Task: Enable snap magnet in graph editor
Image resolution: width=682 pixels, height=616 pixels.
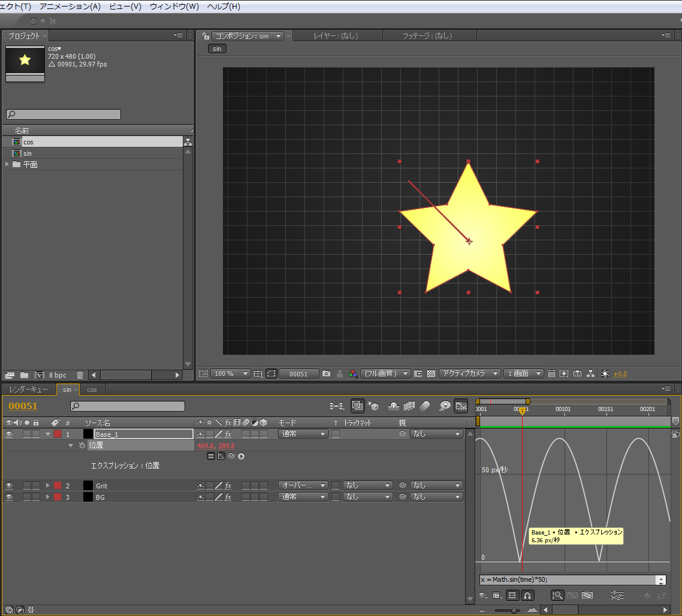Action: (527, 596)
